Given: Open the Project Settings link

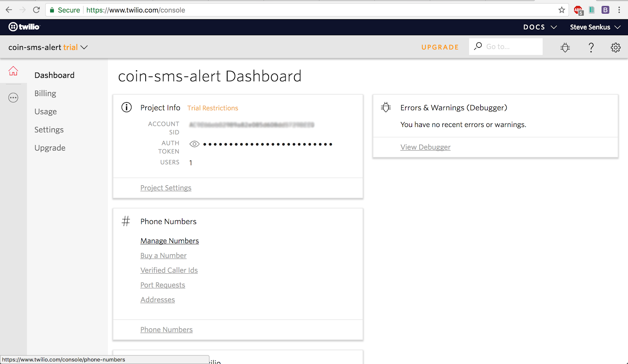Looking at the screenshot, I should tap(166, 188).
